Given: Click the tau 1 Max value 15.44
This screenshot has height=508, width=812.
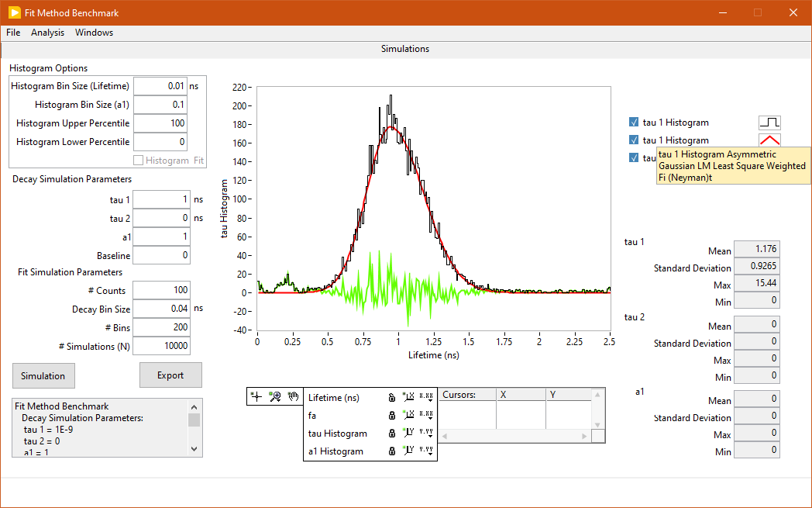Looking at the screenshot, I should 756,284.
